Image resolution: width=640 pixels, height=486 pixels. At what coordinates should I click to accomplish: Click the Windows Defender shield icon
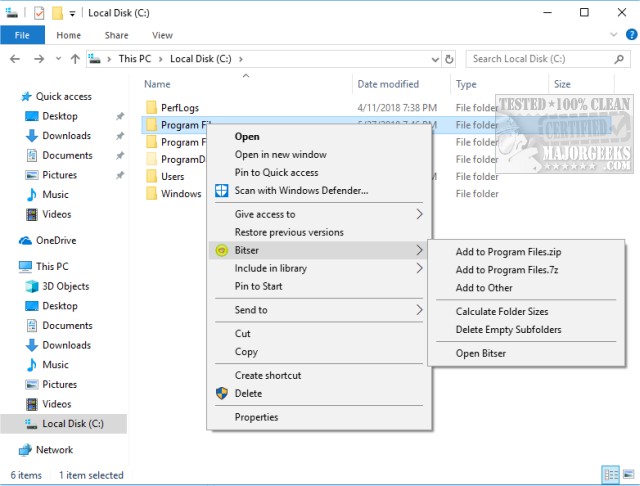pos(222,190)
